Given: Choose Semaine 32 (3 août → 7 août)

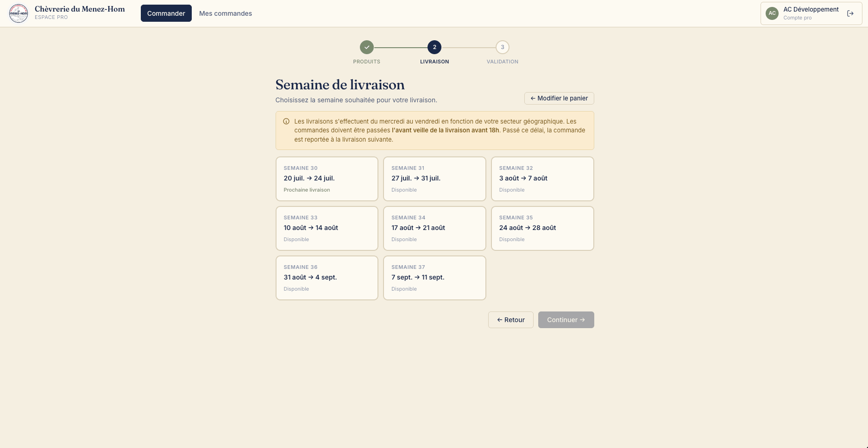Looking at the screenshot, I should [542, 179].
